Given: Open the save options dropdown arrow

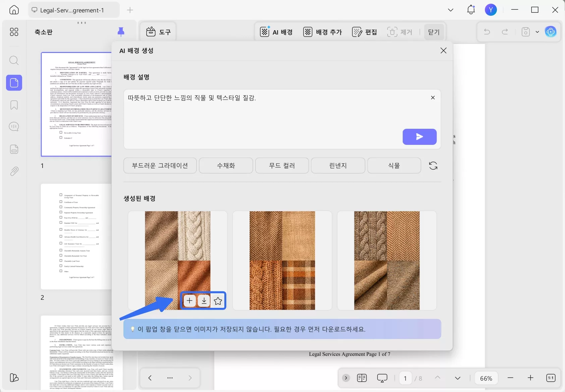Looking at the screenshot, I should point(538,32).
